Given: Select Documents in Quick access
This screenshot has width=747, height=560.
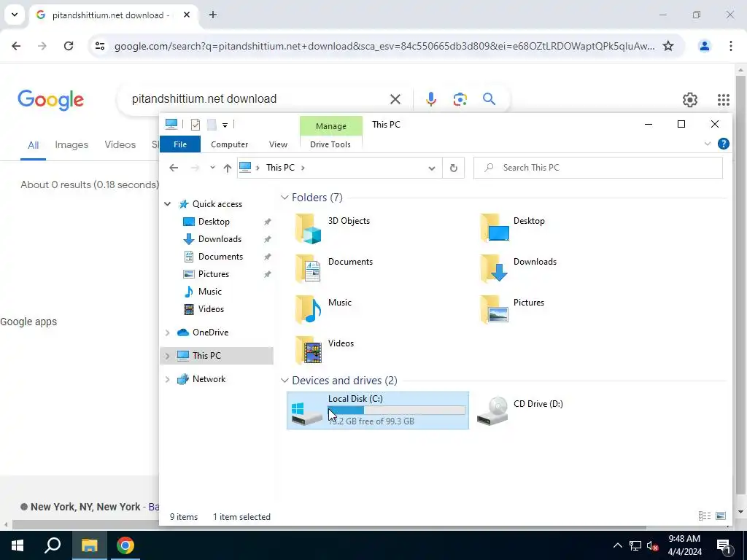Looking at the screenshot, I should point(220,257).
